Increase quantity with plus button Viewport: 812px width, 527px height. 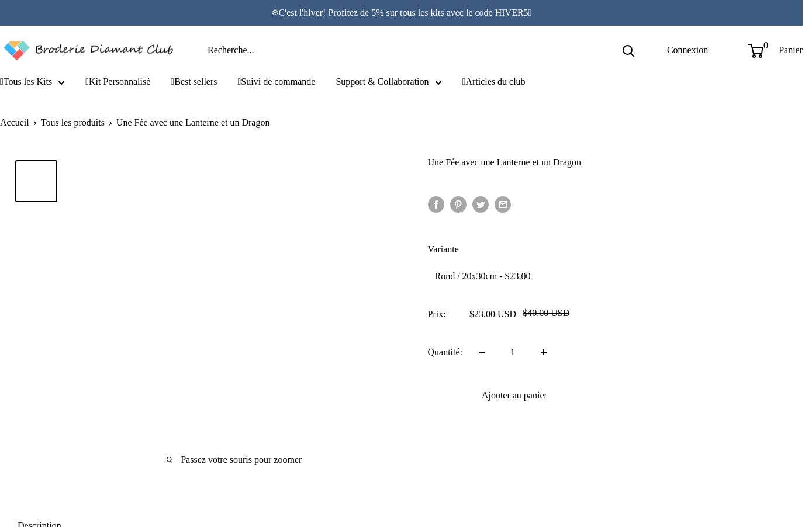[544, 352]
